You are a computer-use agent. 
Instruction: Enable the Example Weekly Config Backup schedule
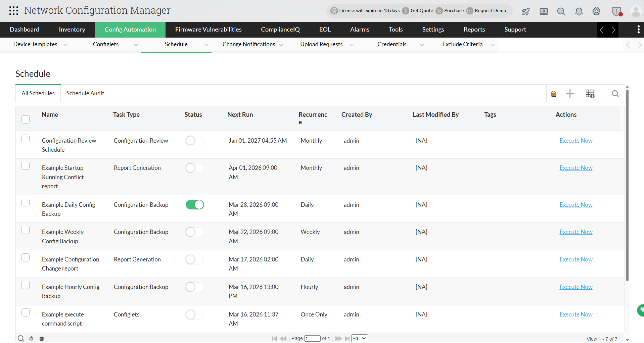pyautogui.click(x=195, y=232)
